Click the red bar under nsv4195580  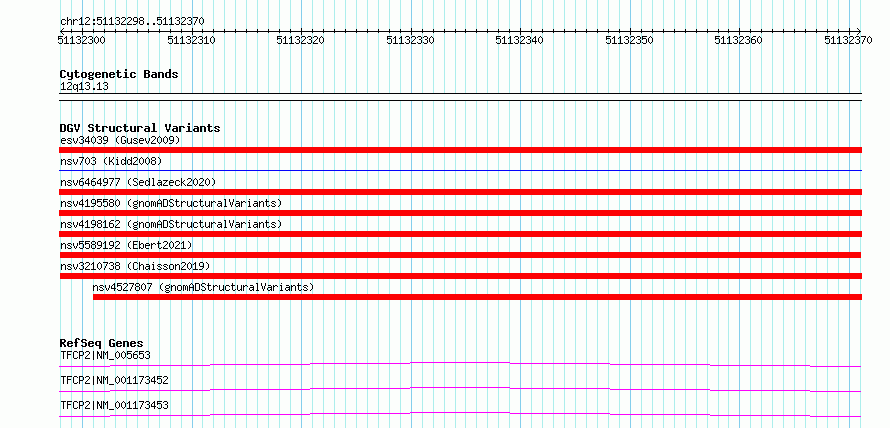460,213
